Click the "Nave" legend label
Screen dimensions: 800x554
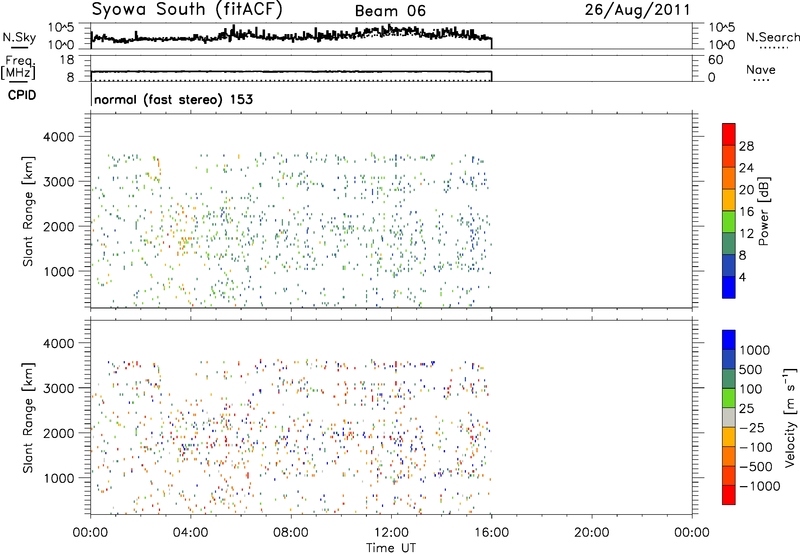[x=761, y=69]
